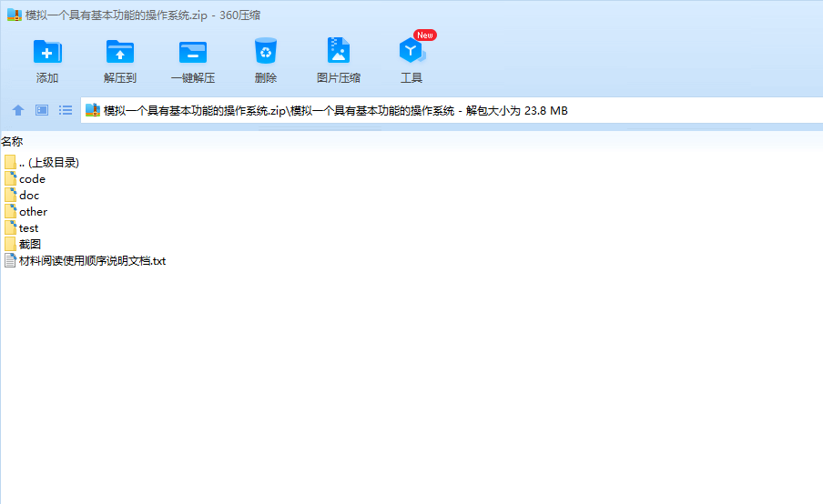Viewport: 823px width, 504px height.
Task: Click the text file icon of 材料阅读使用顺序说明文档.txt
Action: coord(10,261)
